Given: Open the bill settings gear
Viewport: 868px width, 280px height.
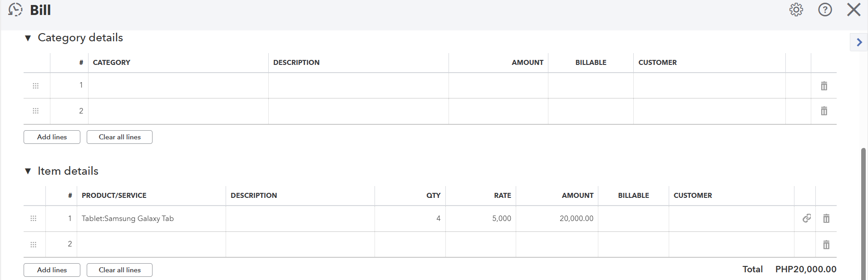Looking at the screenshot, I should pyautogui.click(x=796, y=10).
